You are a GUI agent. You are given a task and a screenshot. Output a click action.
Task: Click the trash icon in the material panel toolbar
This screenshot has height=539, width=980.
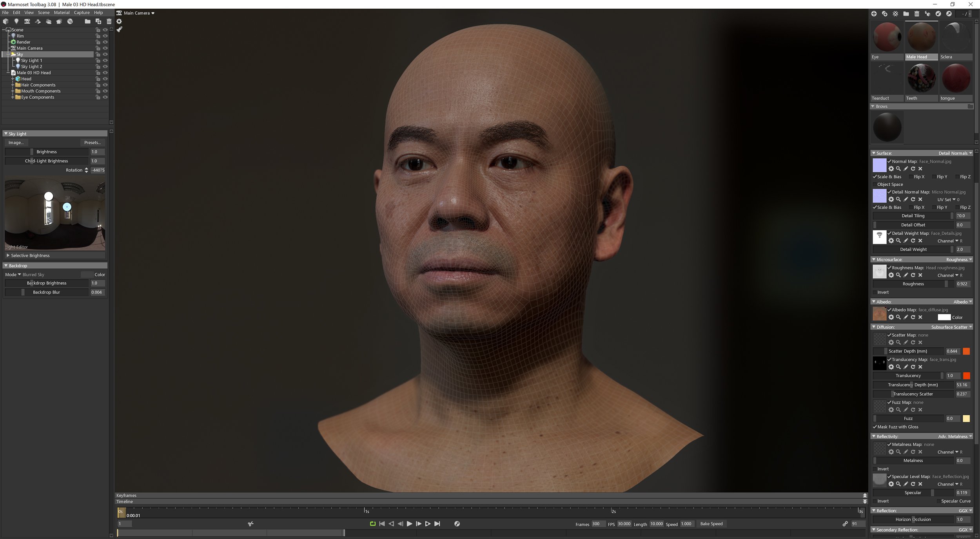tap(916, 14)
